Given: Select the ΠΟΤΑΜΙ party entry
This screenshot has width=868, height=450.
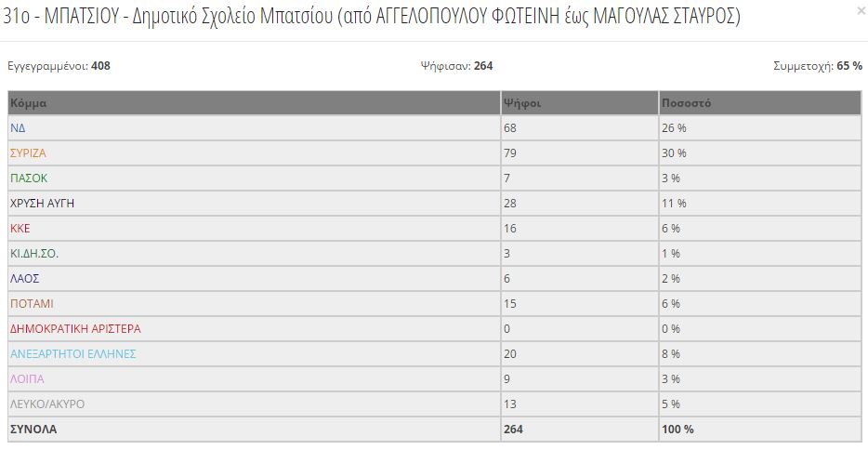Looking at the screenshot, I should (x=32, y=304).
